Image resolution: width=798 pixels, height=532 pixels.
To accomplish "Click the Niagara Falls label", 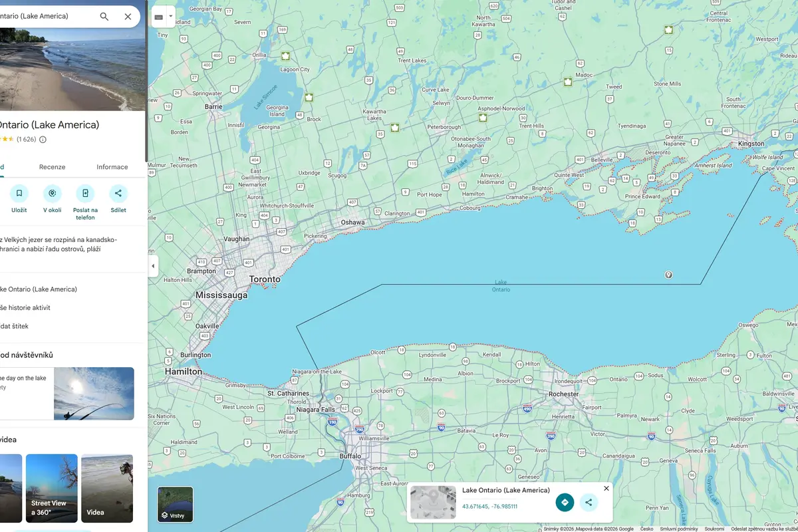I will coord(316,410).
